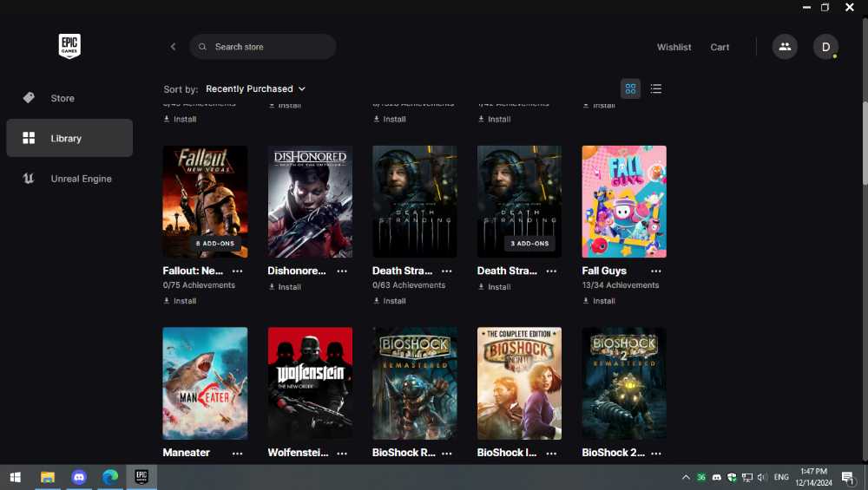This screenshot has width=868, height=490.
Task: Install Dishonored
Action: coord(285,287)
